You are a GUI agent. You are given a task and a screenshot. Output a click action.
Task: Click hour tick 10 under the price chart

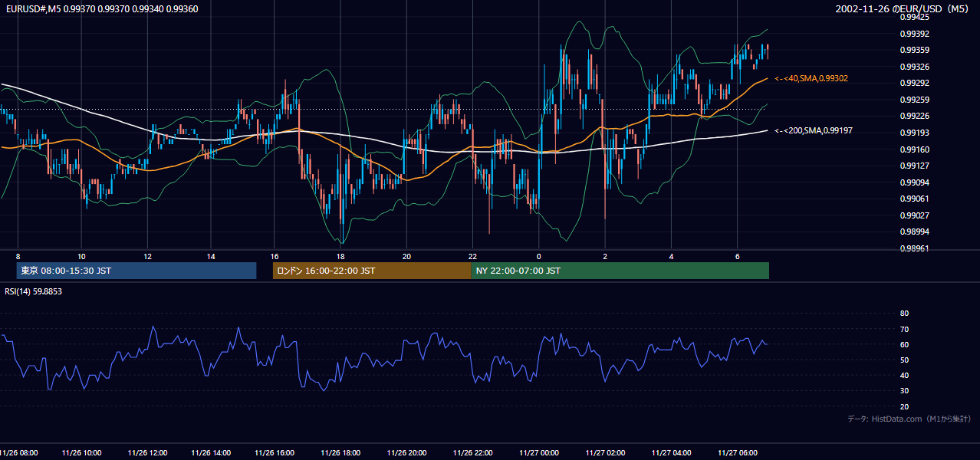click(x=81, y=256)
